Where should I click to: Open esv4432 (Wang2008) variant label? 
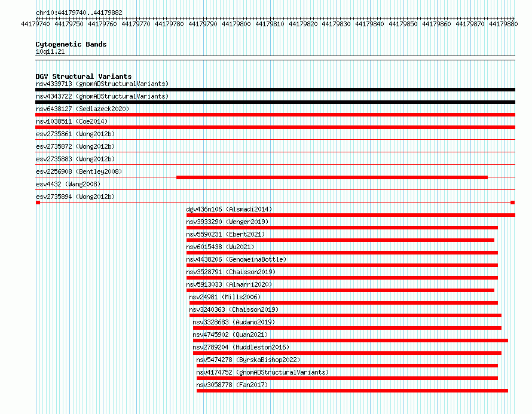[x=68, y=184]
